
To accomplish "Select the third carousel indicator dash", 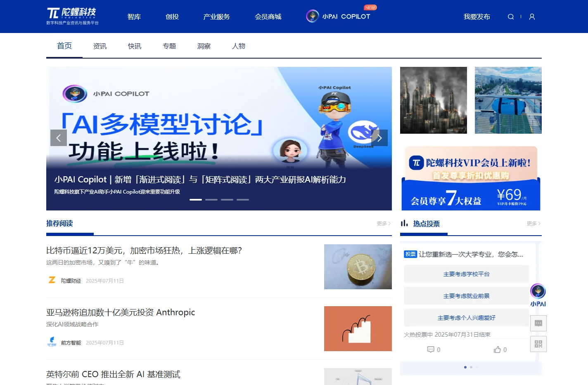I will click(x=227, y=200).
